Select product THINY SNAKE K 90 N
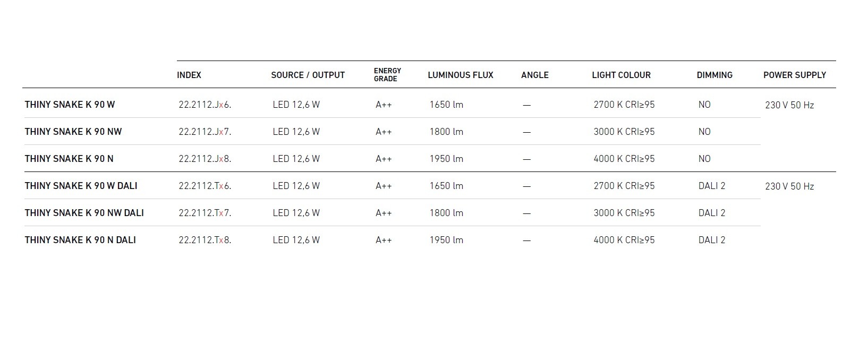The image size is (868, 352). point(69,159)
